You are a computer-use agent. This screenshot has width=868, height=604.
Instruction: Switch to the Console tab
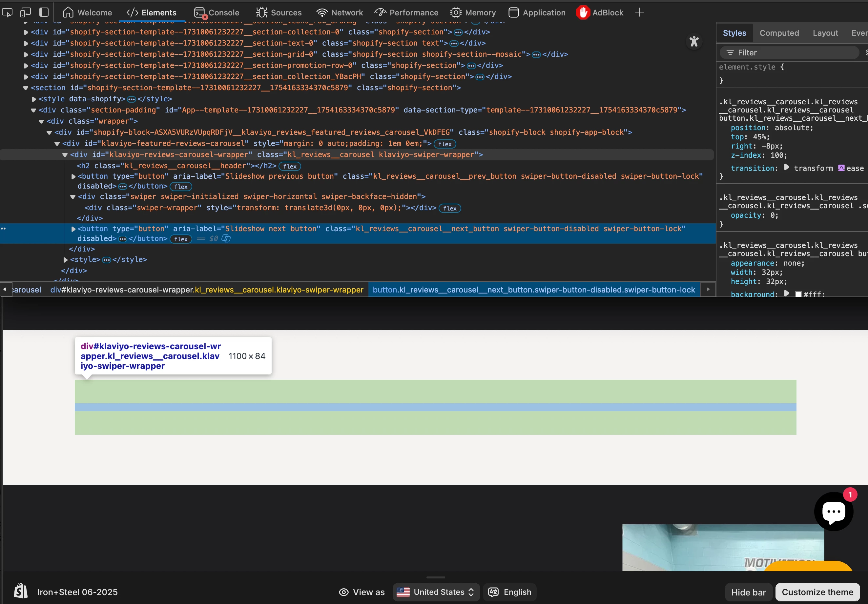[x=217, y=12]
